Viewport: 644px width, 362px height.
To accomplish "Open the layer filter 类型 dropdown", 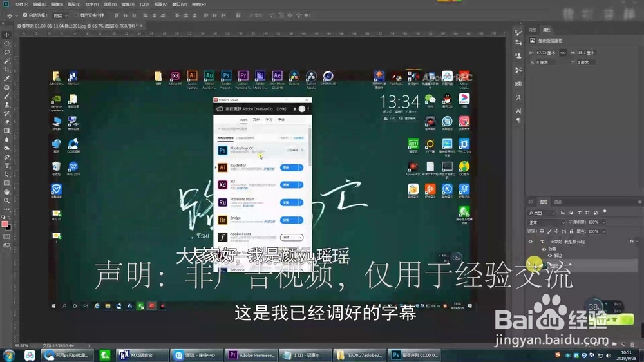I will (542, 213).
